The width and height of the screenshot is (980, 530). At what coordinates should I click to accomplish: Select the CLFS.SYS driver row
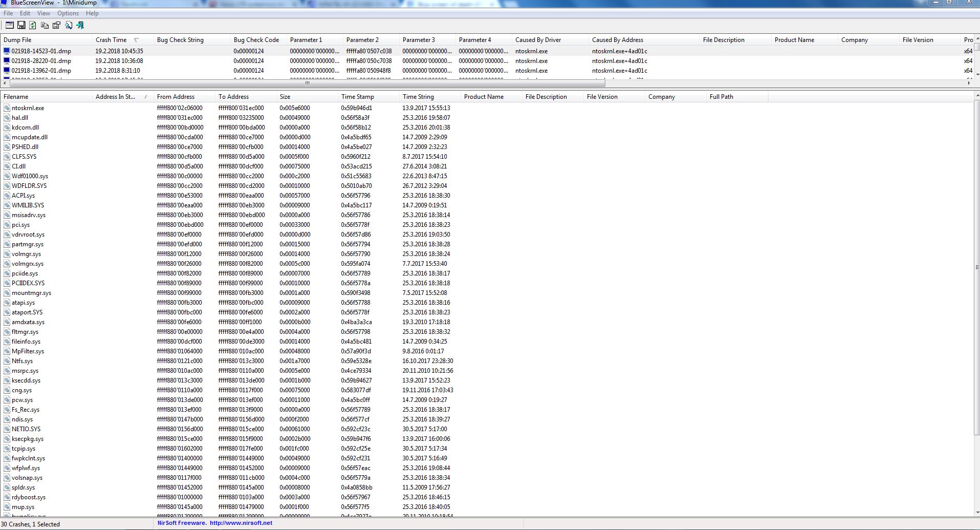(x=487, y=157)
